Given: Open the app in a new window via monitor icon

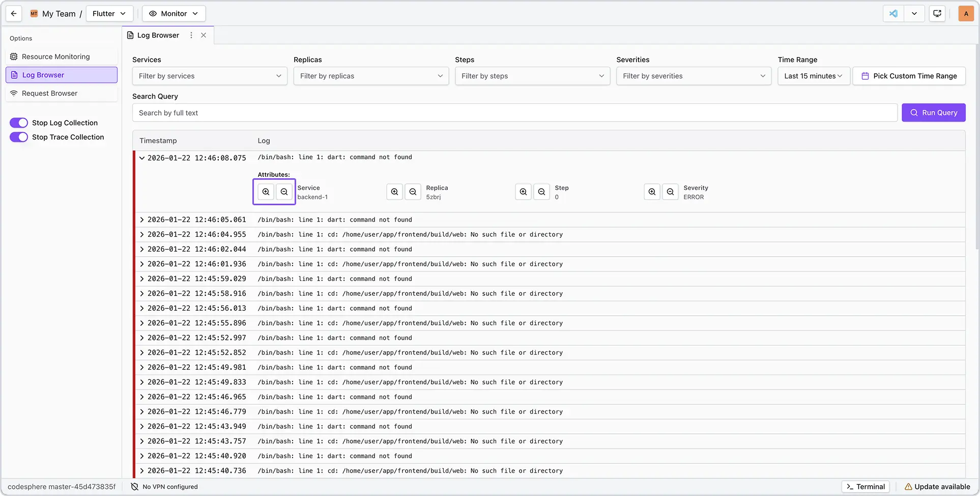Looking at the screenshot, I should pyautogui.click(x=937, y=13).
